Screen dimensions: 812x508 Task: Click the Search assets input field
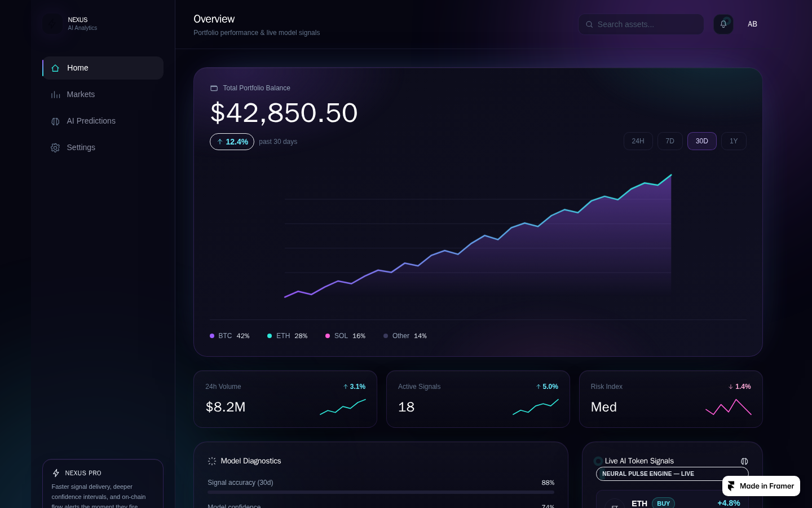(x=641, y=24)
